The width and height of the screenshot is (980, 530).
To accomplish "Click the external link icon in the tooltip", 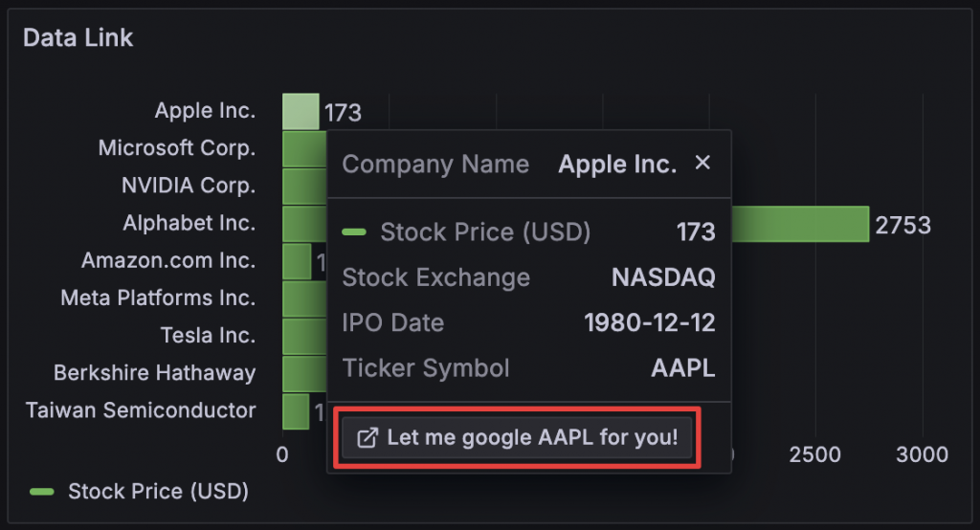I will click(367, 437).
